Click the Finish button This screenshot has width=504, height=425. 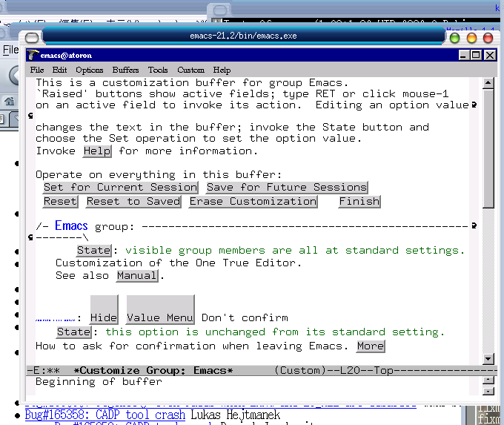(359, 202)
